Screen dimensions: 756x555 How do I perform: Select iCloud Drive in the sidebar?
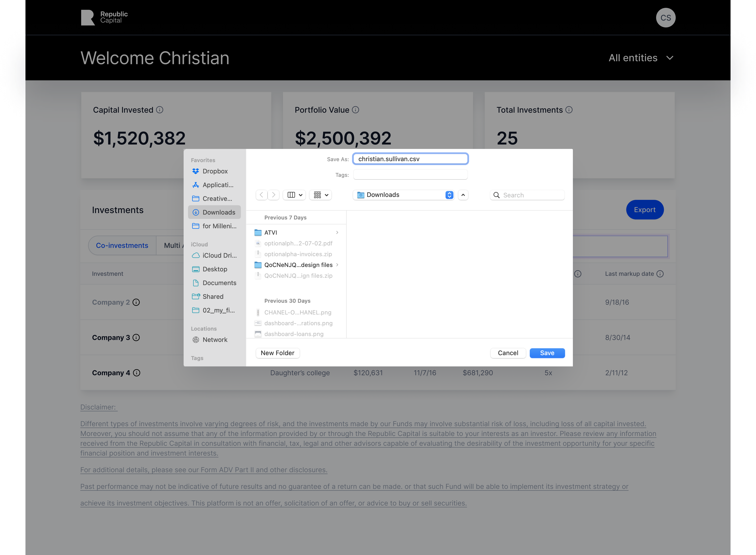[219, 256]
